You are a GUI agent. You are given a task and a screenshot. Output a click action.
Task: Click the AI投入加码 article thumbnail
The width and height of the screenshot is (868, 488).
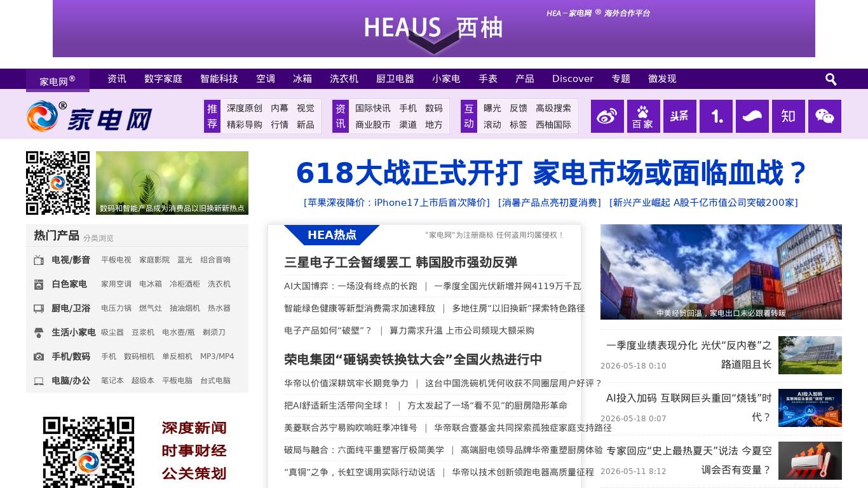point(810,408)
